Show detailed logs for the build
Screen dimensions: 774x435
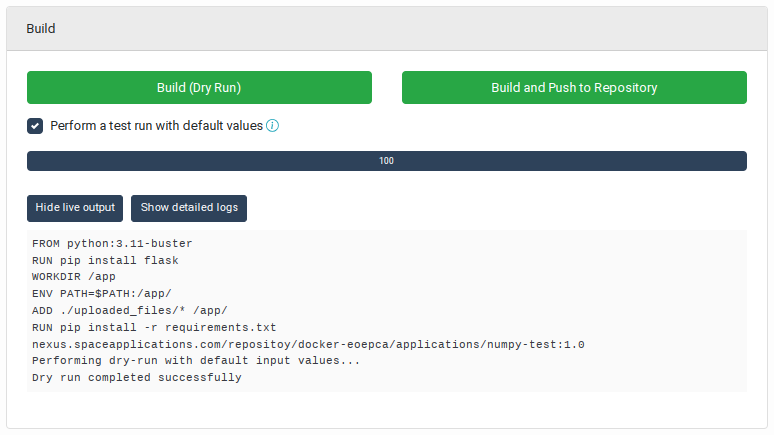click(189, 208)
